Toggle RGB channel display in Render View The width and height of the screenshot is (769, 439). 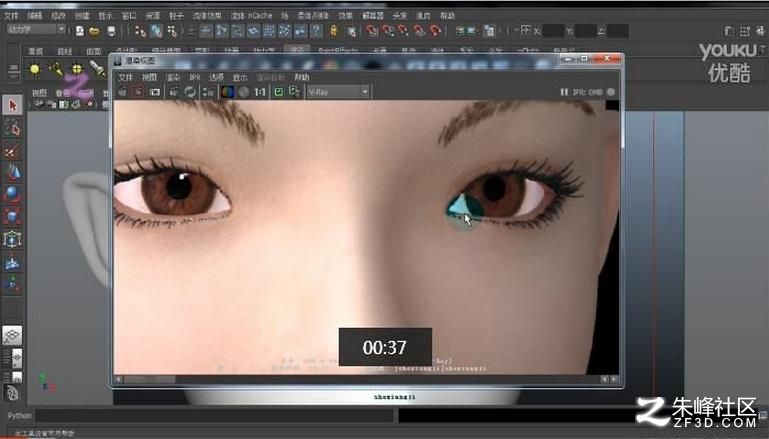pos(227,92)
